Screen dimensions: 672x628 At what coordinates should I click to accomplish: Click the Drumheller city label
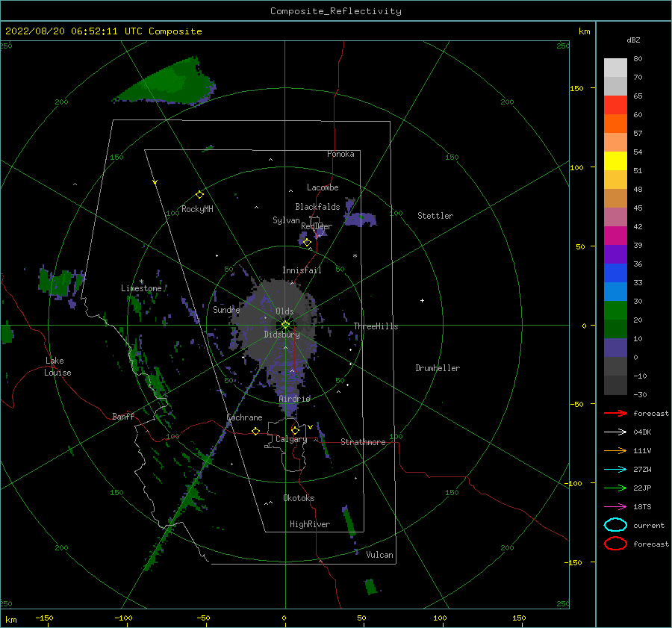point(438,368)
